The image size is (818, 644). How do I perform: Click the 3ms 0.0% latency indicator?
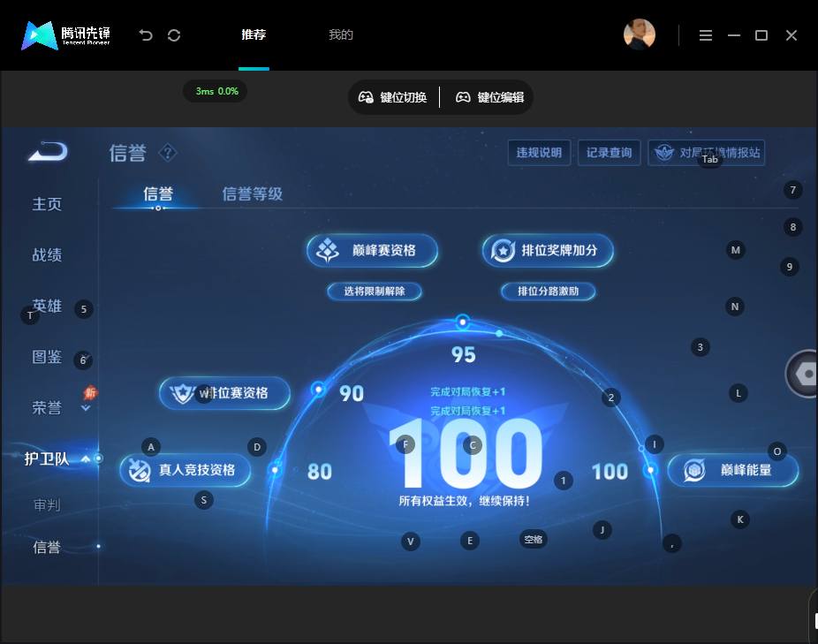point(216,91)
